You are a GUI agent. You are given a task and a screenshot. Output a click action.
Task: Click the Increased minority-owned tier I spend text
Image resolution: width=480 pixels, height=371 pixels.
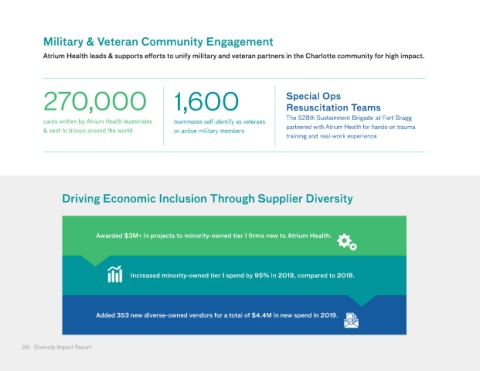click(242, 276)
